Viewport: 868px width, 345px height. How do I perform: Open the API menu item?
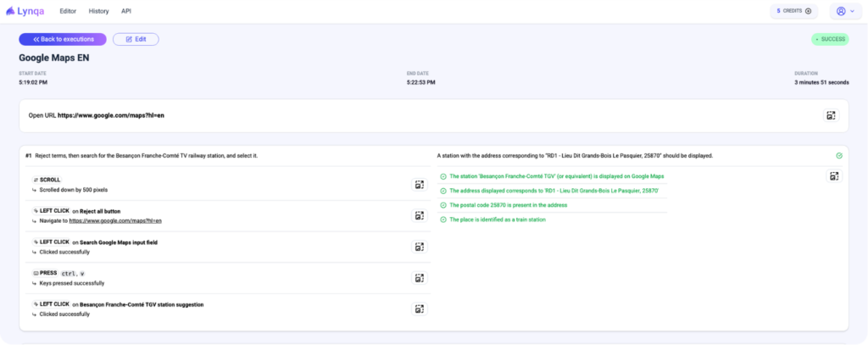click(x=126, y=11)
